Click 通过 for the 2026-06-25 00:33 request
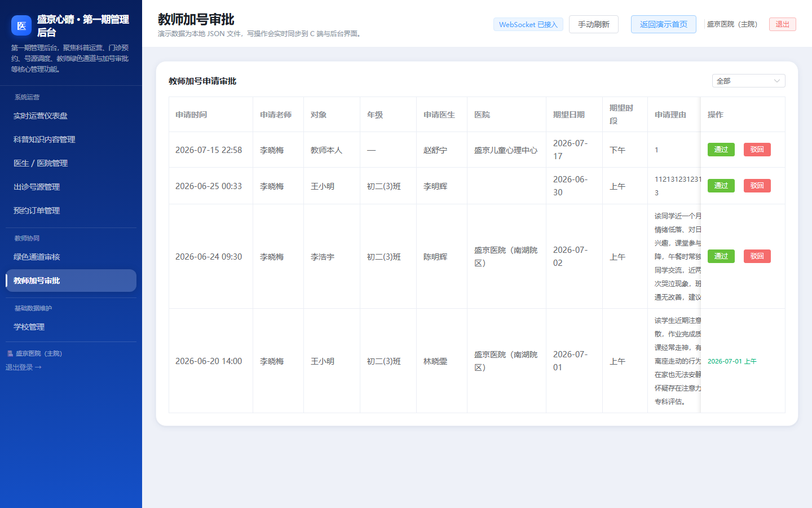The width and height of the screenshot is (812, 508). coord(721,186)
